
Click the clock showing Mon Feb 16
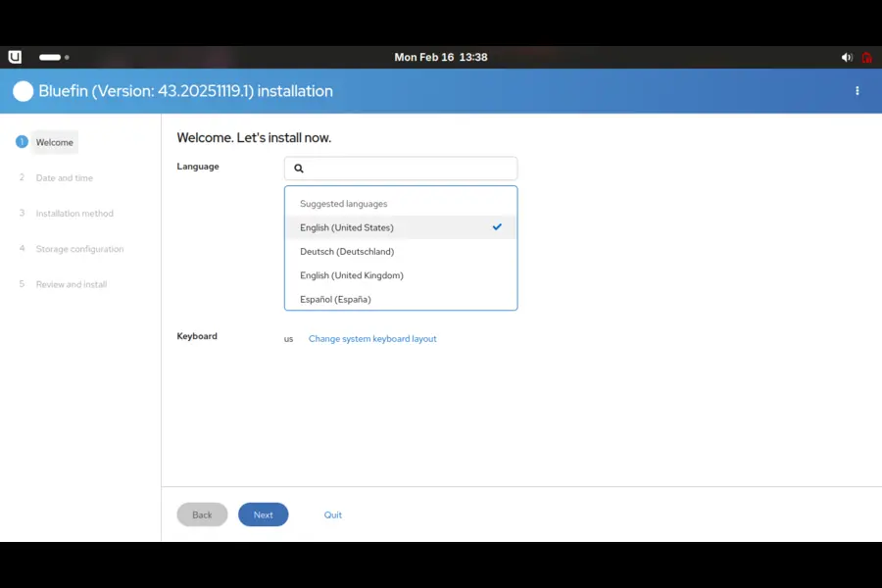pos(441,57)
